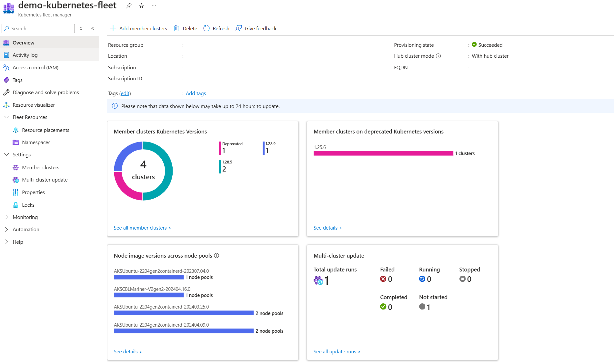Click the Properties icon
Screen dimensions: 614x364
(15, 192)
